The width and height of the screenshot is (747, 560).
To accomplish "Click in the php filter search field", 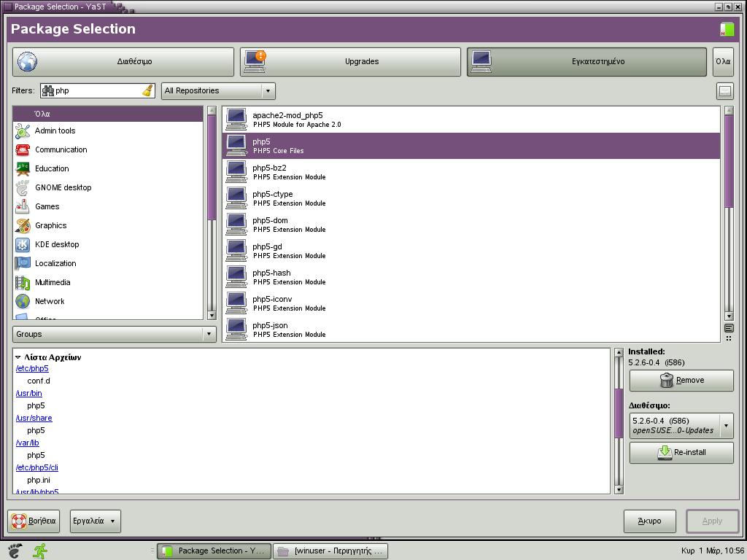I will point(98,91).
